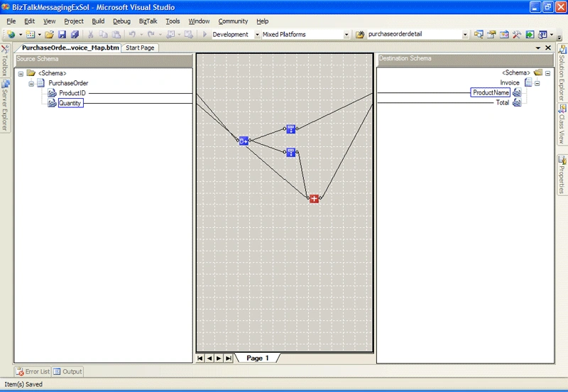Viewport: 568px width, 392px height.
Task: Collapse the PurchaseOrder node
Action: [31, 84]
